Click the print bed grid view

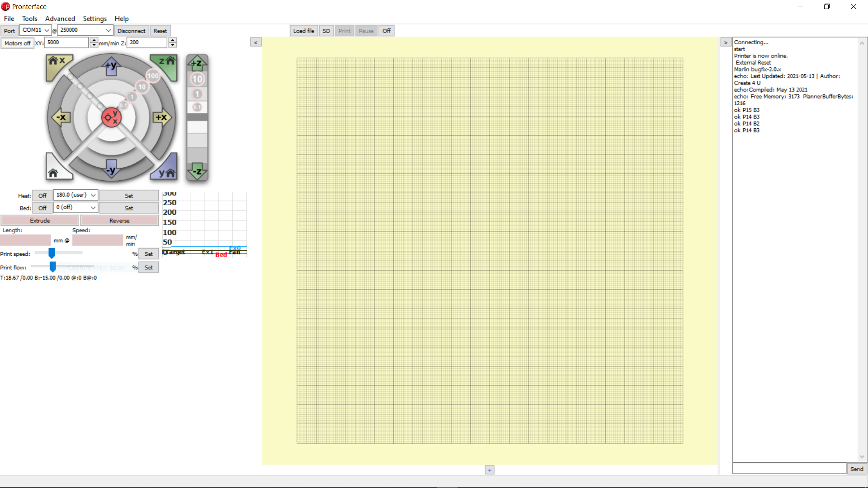pos(490,251)
